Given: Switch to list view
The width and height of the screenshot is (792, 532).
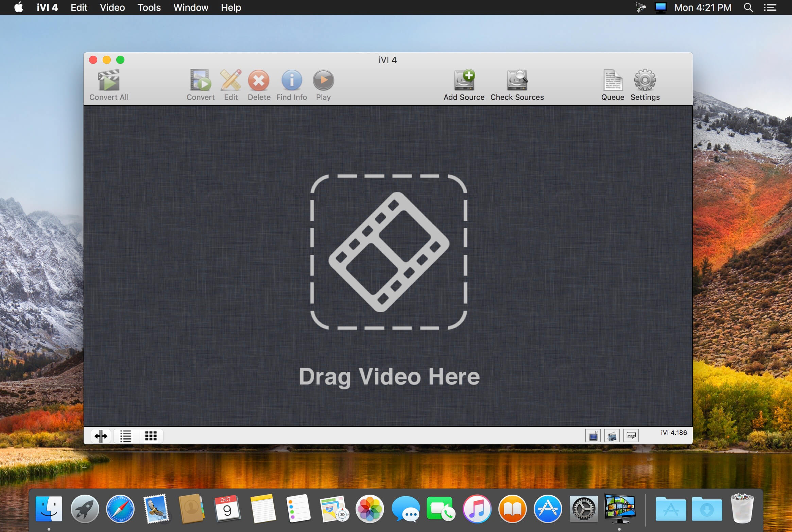Looking at the screenshot, I should (126, 436).
